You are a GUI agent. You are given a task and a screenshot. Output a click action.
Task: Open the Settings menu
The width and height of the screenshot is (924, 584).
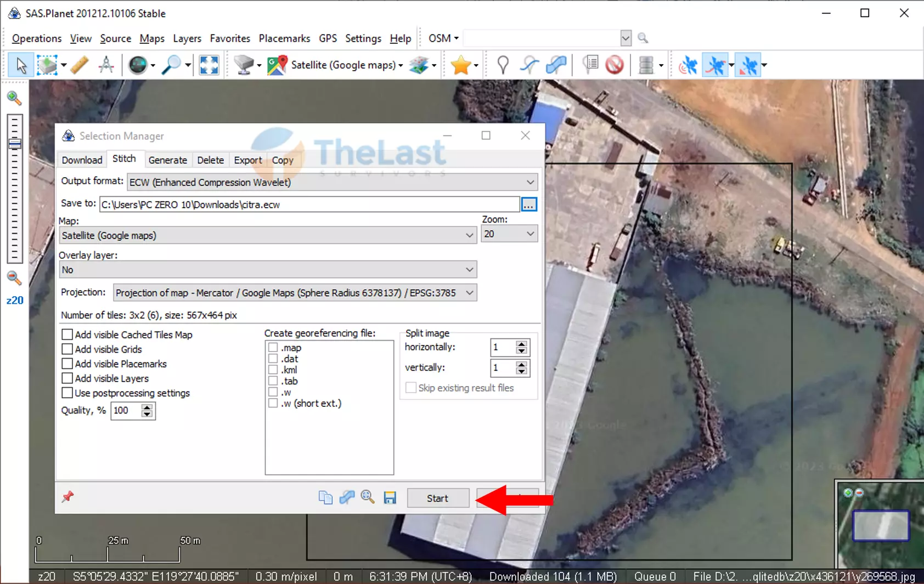[363, 38]
